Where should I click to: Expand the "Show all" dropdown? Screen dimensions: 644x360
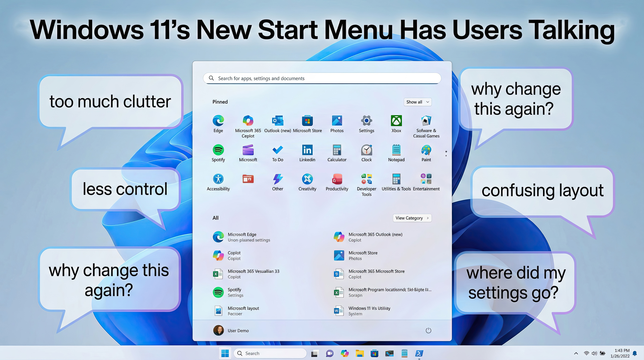click(417, 102)
